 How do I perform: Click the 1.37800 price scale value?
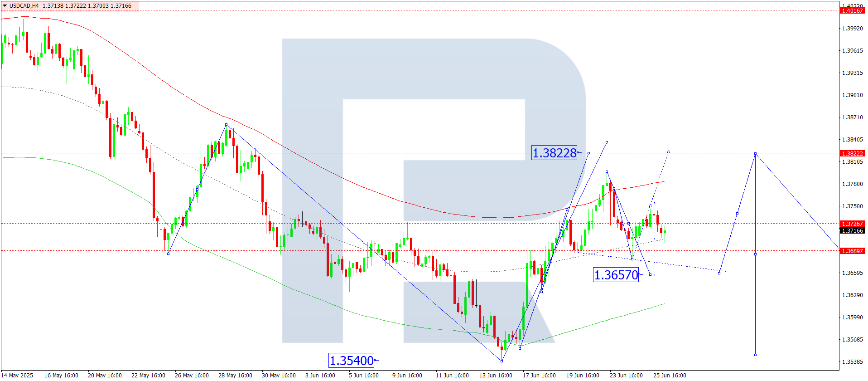pos(852,184)
